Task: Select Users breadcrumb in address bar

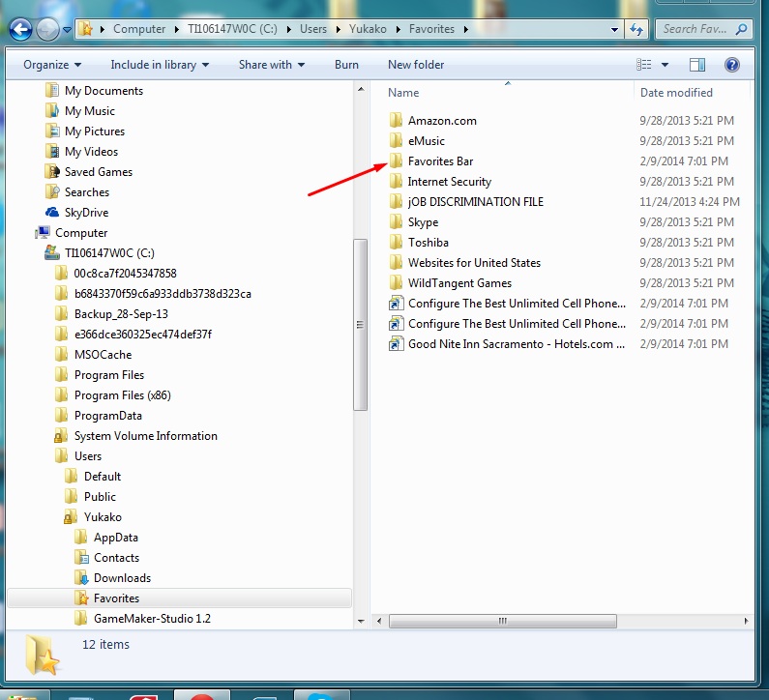Action: click(x=312, y=29)
